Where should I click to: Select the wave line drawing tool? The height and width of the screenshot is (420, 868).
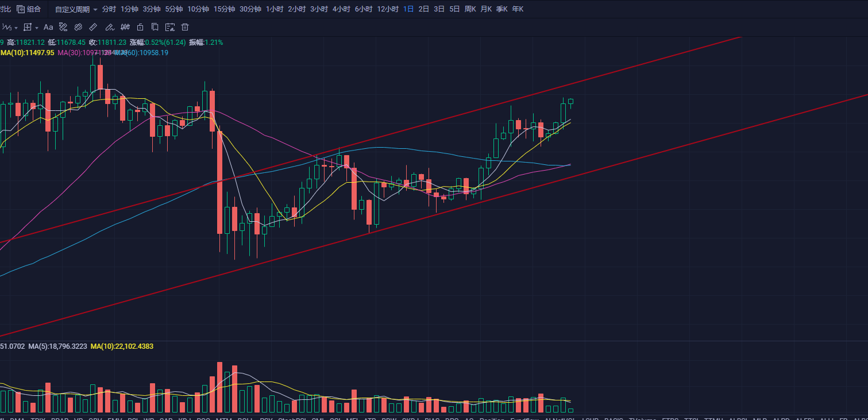click(x=6, y=27)
